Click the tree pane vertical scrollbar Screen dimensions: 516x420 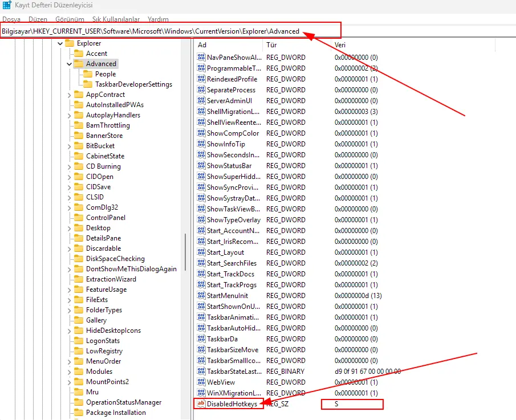186,252
